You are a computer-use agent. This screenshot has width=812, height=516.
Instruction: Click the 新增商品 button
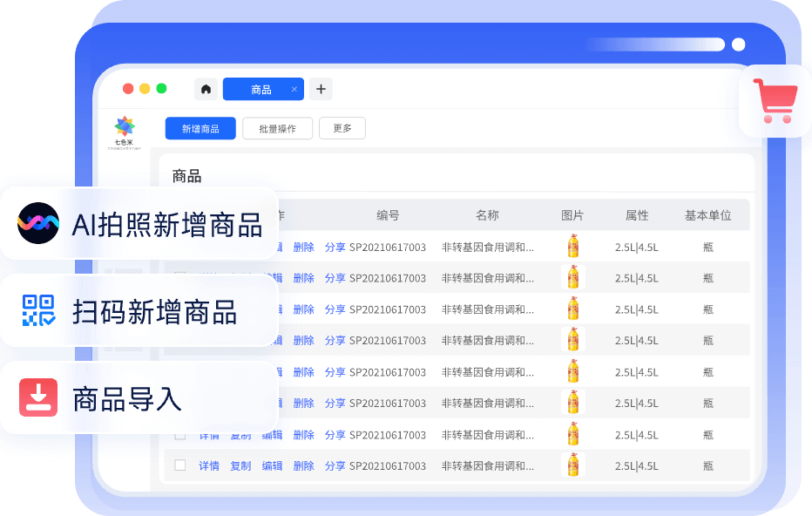[200, 127]
